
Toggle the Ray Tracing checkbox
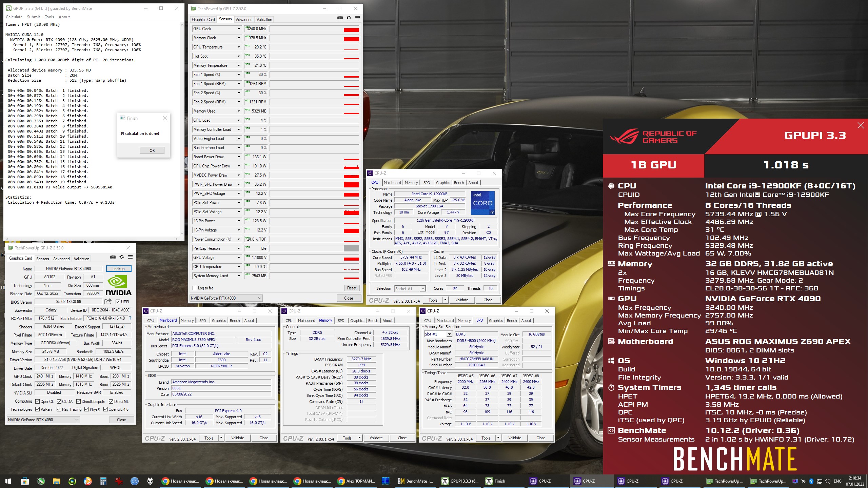point(59,409)
